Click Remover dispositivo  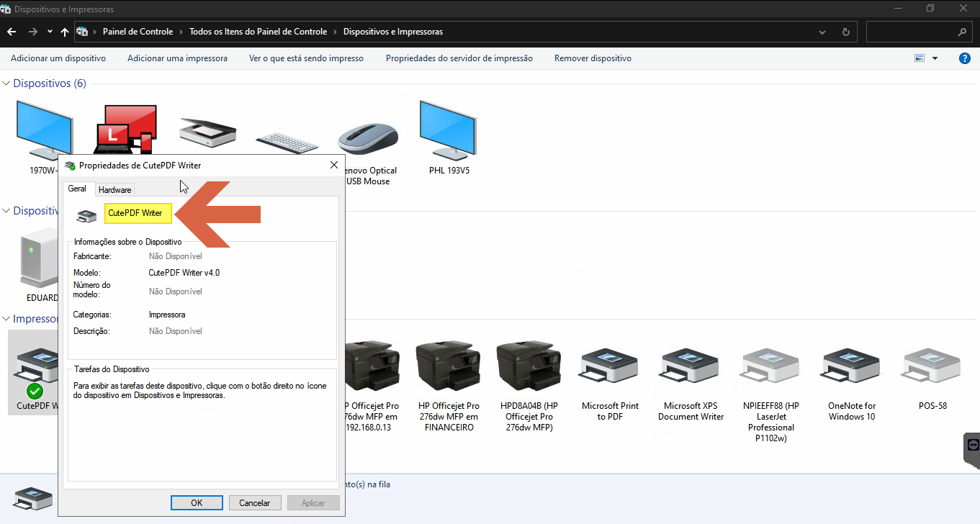tap(593, 58)
